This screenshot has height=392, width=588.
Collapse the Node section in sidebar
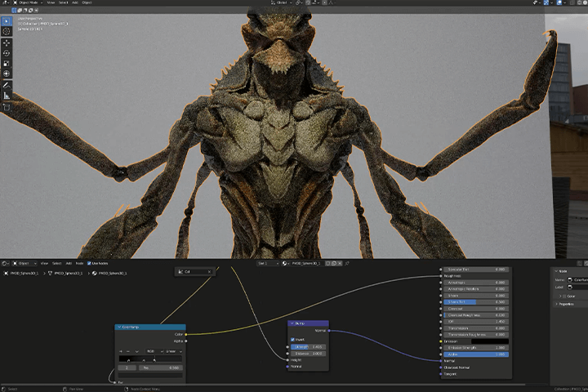556,271
